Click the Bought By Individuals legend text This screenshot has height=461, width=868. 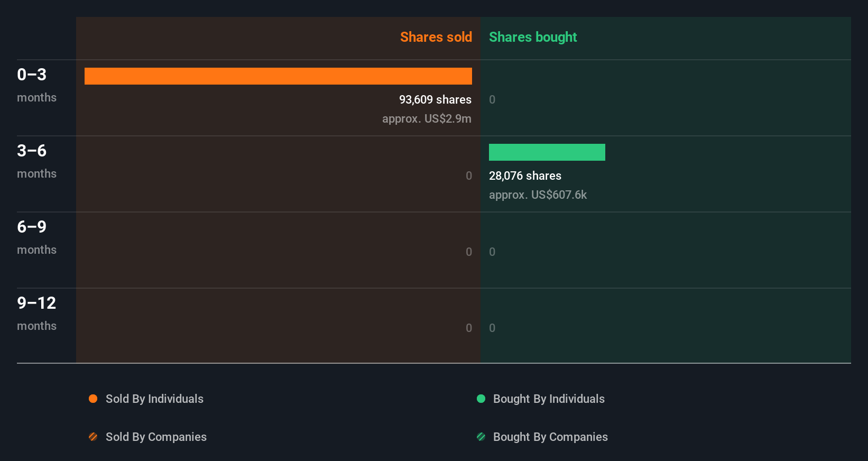549,399
